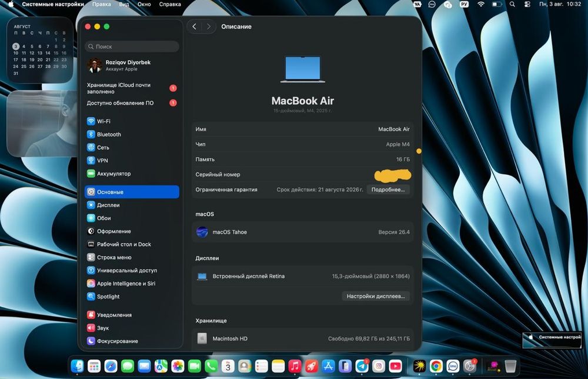Open the App Store from the Dock
This screenshot has width=588, height=379.
coord(328,366)
